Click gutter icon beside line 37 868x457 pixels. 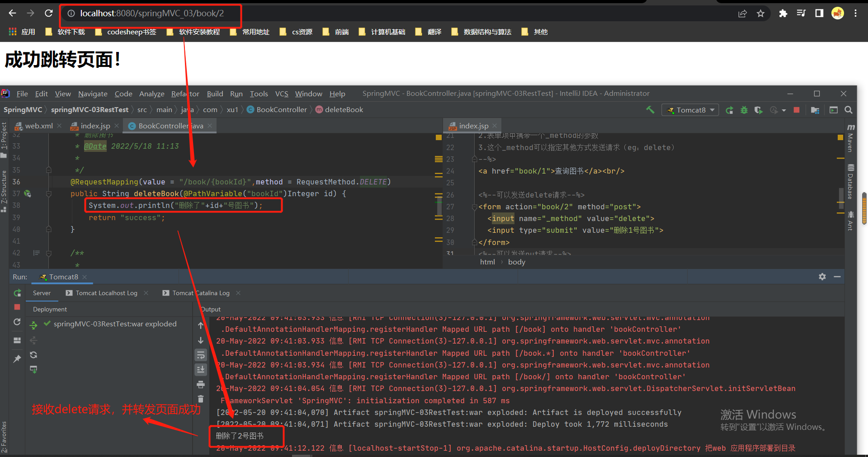pyautogui.click(x=28, y=193)
